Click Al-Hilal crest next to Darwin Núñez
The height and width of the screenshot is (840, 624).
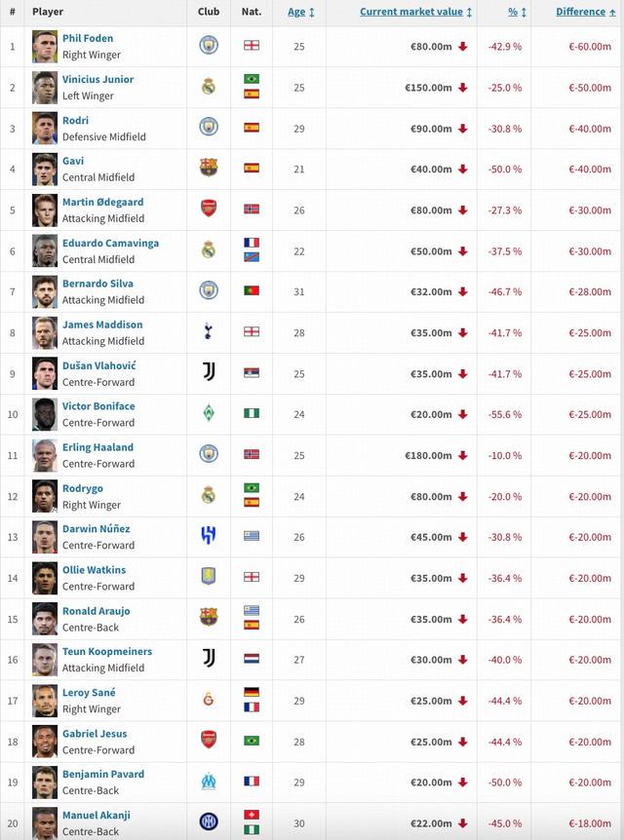(x=209, y=537)
